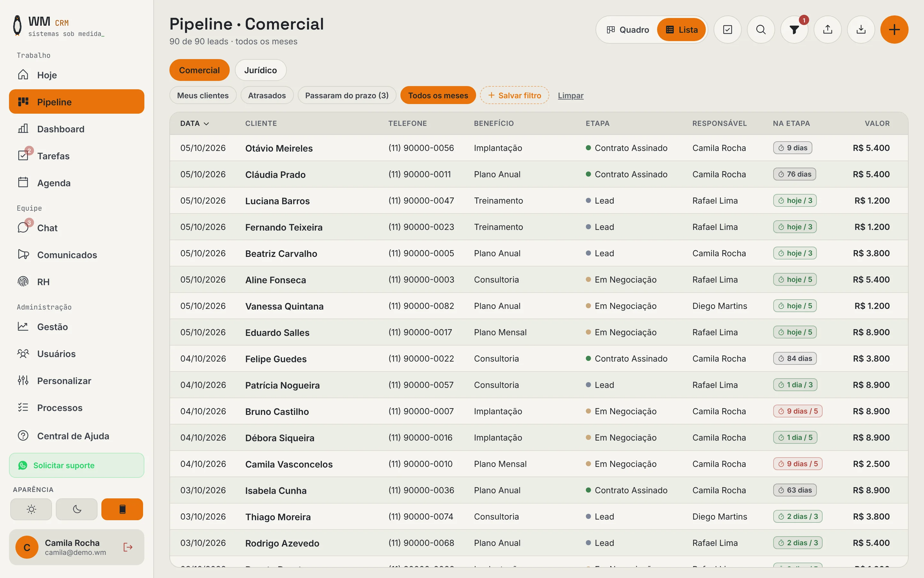Screen dimensions: 924x578
Task: Open the Dashboard section
Action: click(x=76, y=129)
